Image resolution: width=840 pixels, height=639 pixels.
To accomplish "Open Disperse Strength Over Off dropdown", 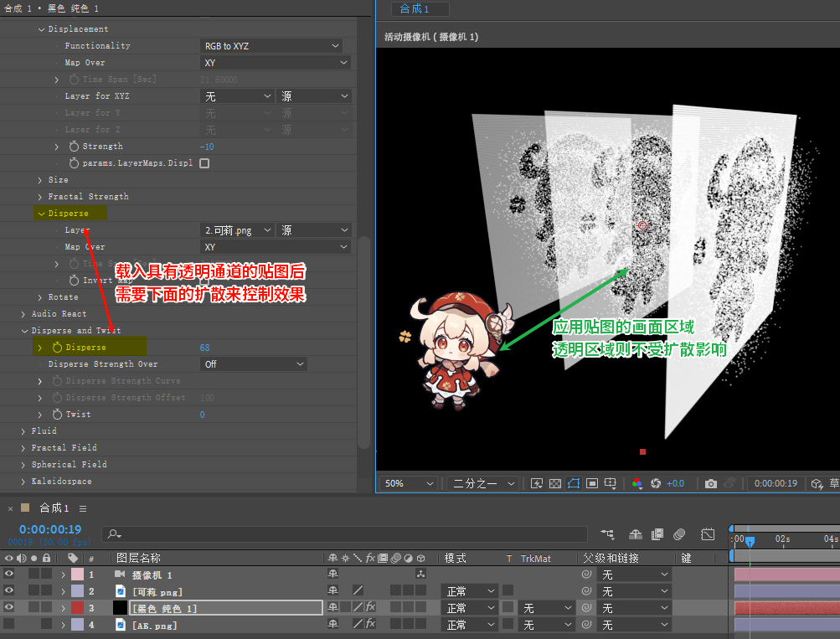I will click(254, 364).
